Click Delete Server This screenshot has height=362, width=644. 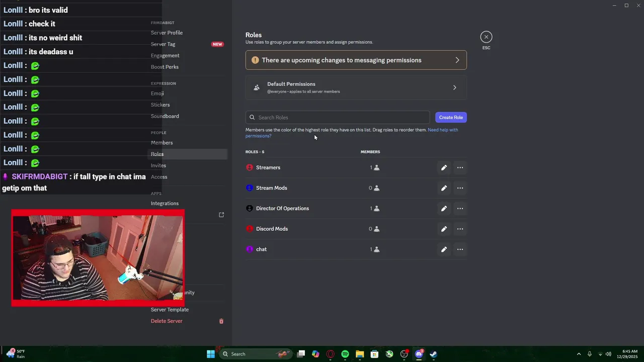167,321
